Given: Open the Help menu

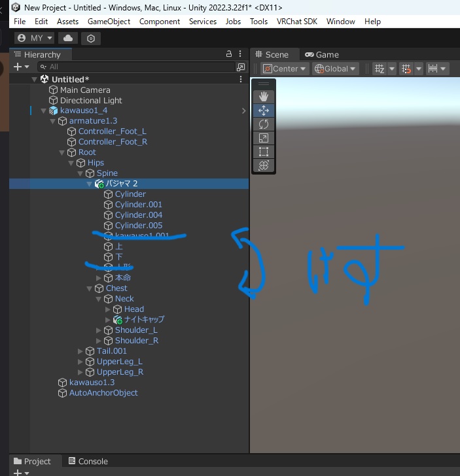Looking at the screenshot, I should 372,22.
